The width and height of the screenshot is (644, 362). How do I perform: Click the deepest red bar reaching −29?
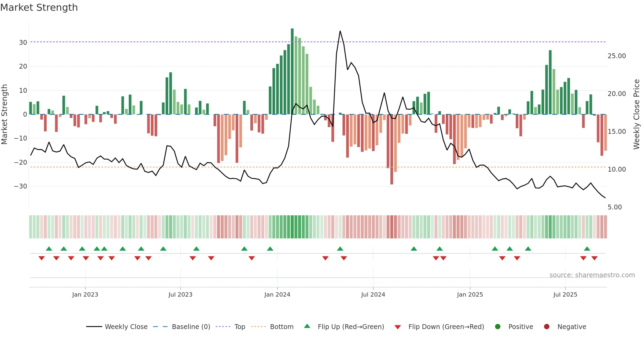coord(392,149)
